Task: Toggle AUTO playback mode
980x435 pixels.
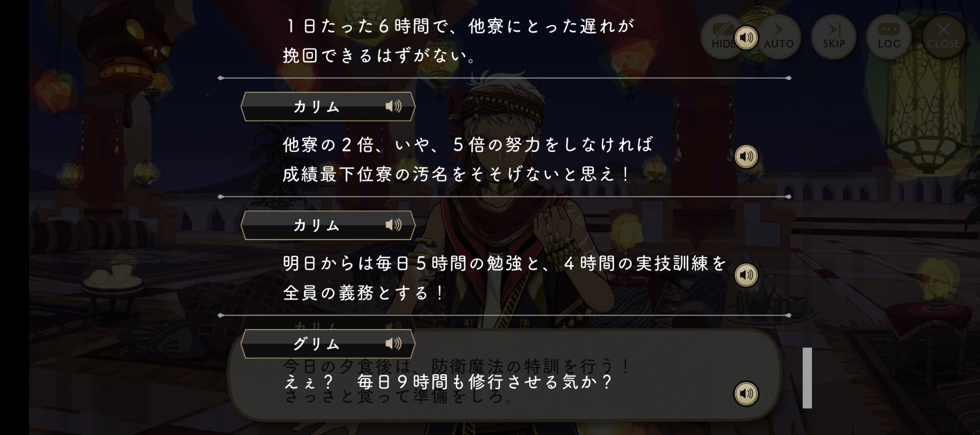Action: coord(779,37)
